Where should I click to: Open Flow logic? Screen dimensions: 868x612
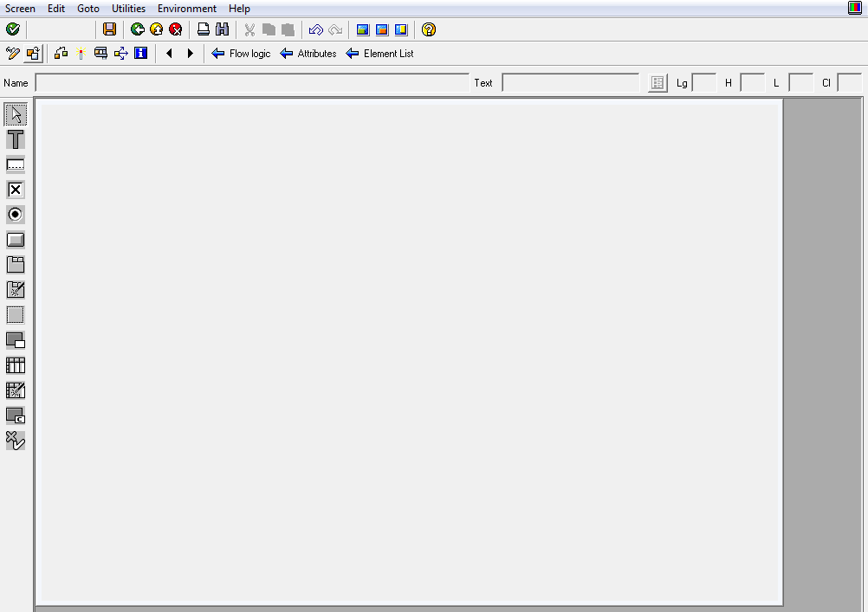coord(242,53)
